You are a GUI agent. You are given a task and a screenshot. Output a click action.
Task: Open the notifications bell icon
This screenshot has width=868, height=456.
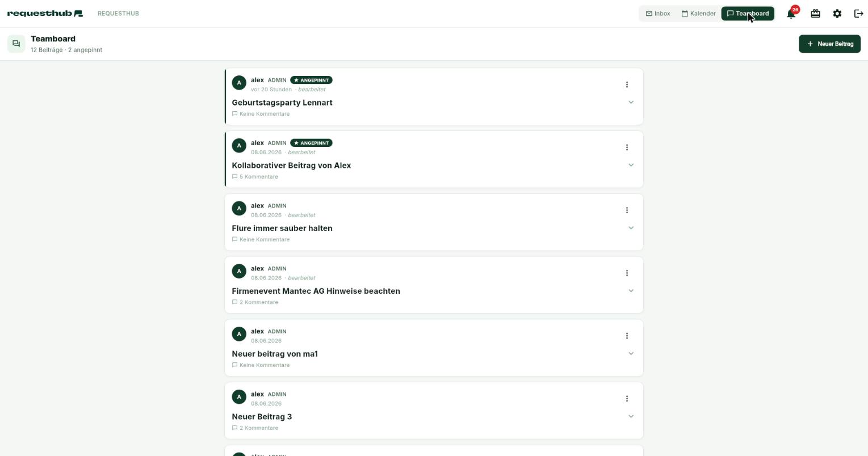click(x=791, y=14)
